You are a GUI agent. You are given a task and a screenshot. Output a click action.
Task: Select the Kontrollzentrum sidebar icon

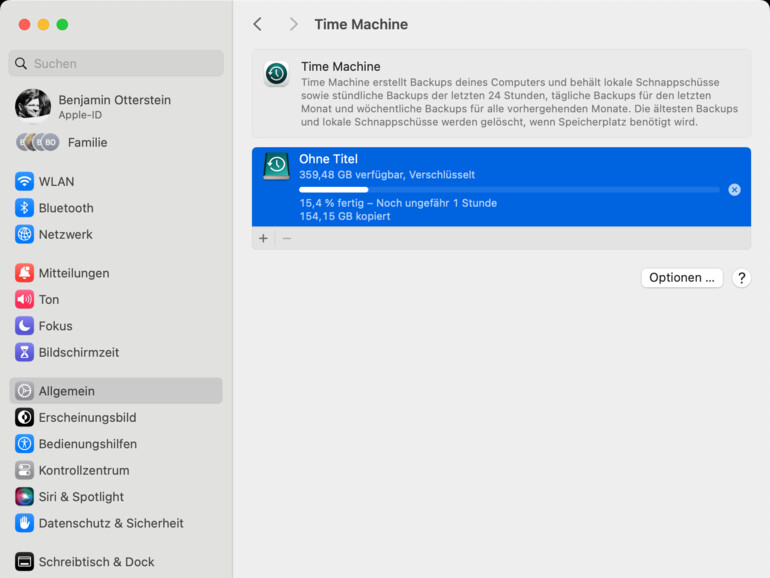point(24,470)
